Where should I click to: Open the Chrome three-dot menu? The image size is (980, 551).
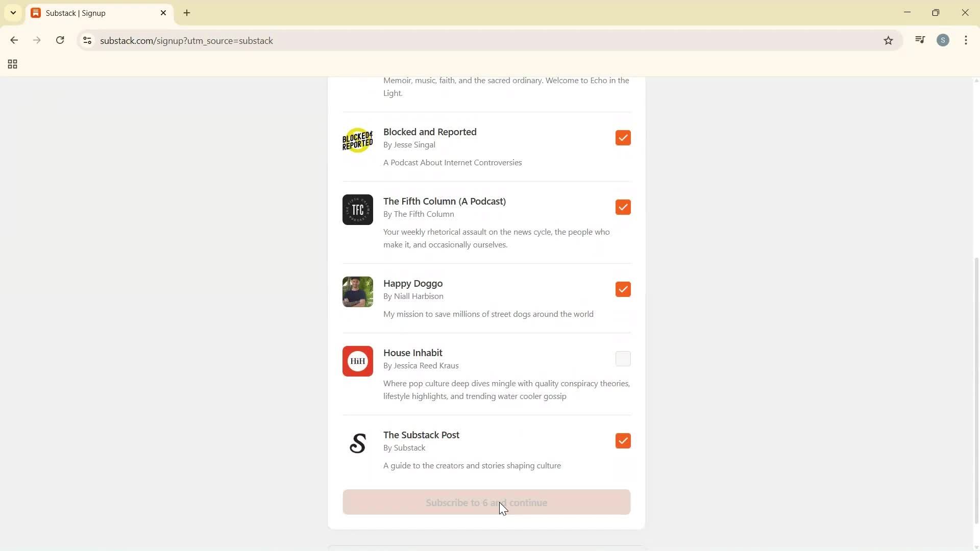(x=966, y=40)
